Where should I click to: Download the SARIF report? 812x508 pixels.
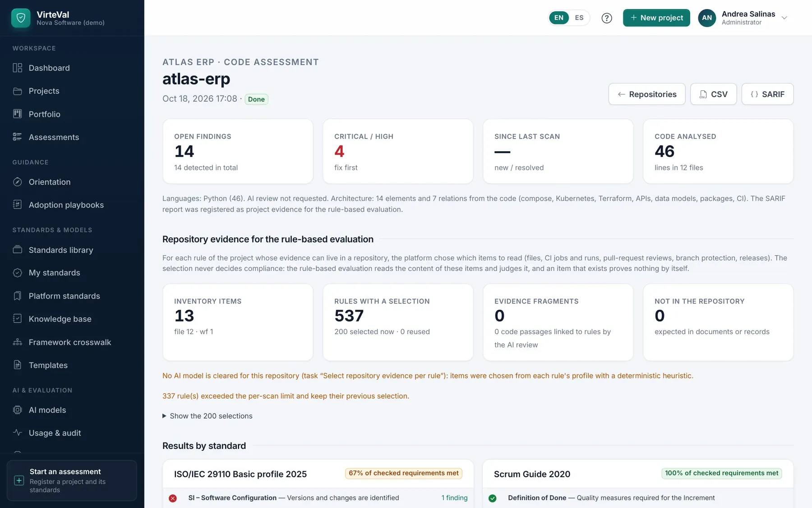767,94
